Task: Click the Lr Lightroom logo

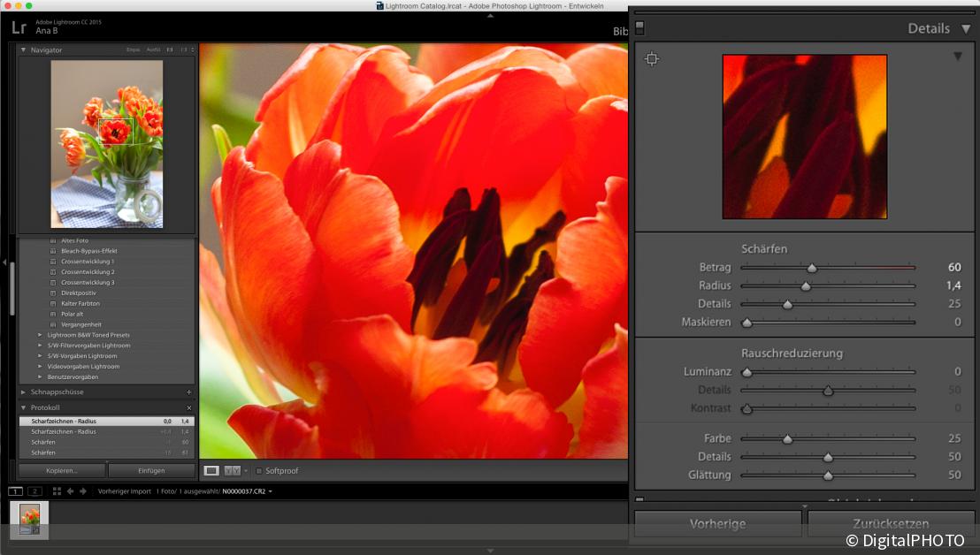Action: tap(19, 27)
